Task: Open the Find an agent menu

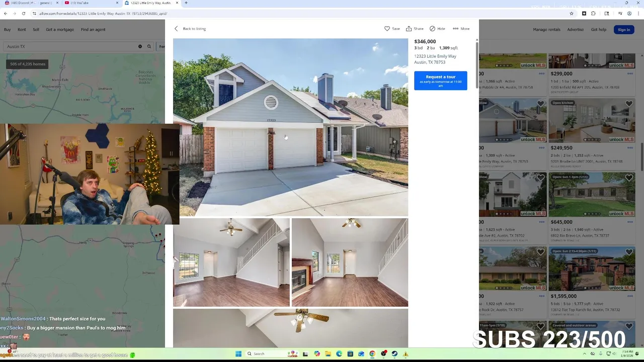Action: [93, 30]
